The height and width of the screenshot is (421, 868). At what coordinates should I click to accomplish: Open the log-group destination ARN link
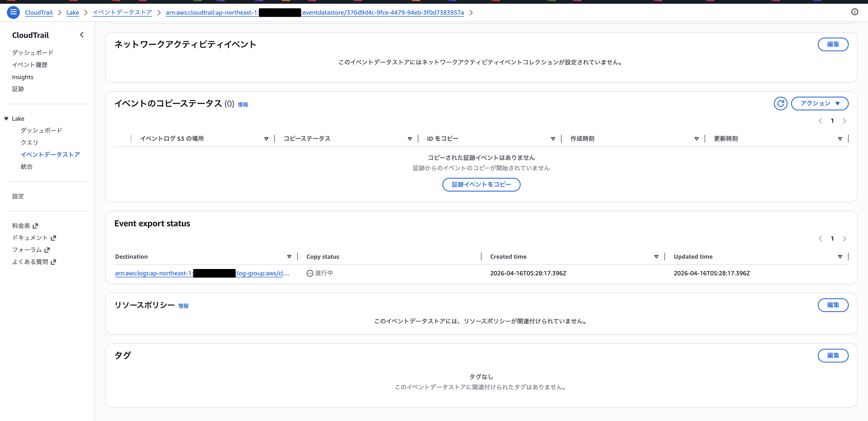[202, 273]
